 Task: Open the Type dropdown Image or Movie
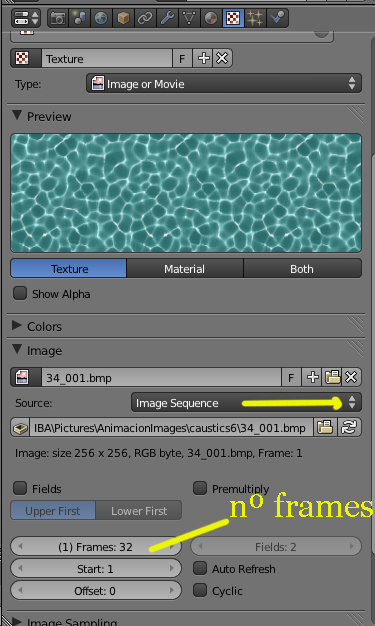224,83
